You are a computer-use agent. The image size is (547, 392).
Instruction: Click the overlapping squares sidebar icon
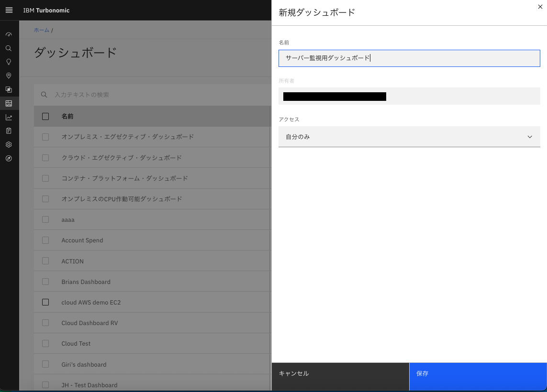[9, 89]
